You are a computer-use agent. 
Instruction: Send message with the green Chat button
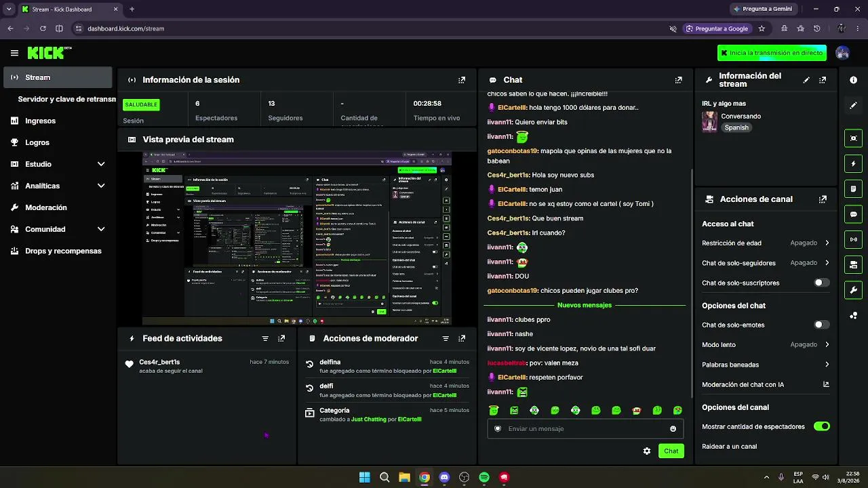[671, 451]
